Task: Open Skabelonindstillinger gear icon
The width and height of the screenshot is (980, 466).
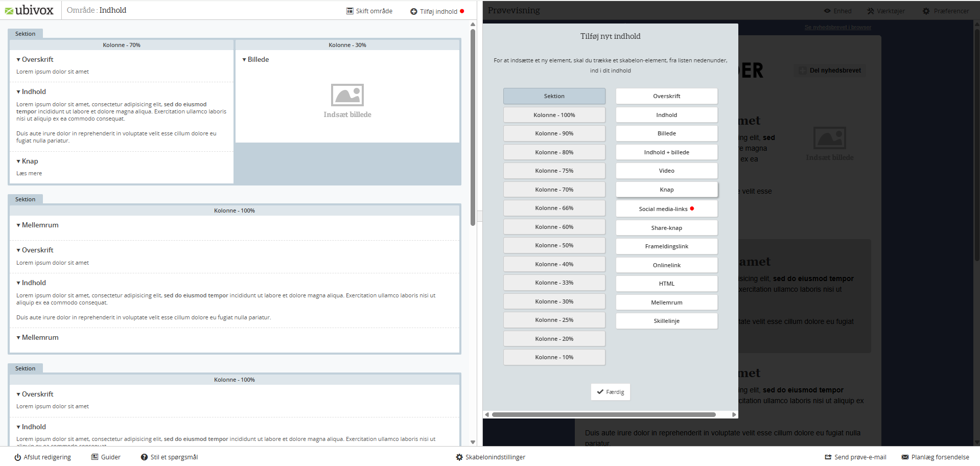Action: pos(459,457)
